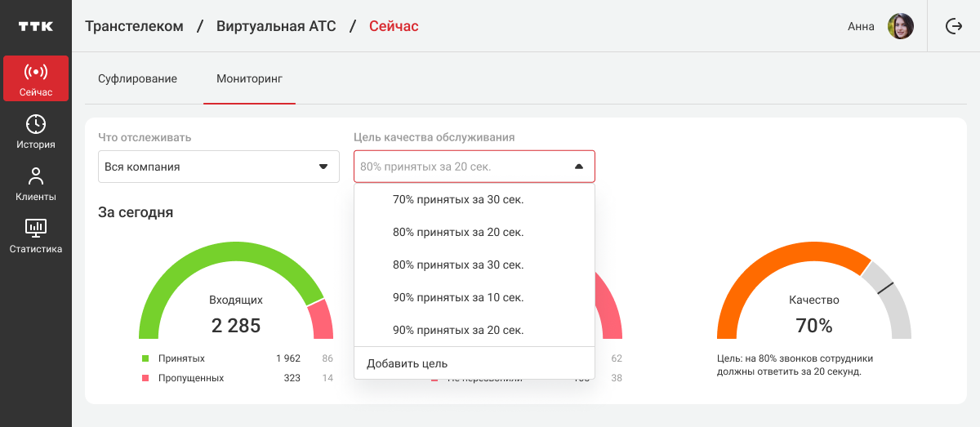This screenshot has height=427, width=980.
Task: Collapse the service quality goal dropdown
Action: pos(579,167)
